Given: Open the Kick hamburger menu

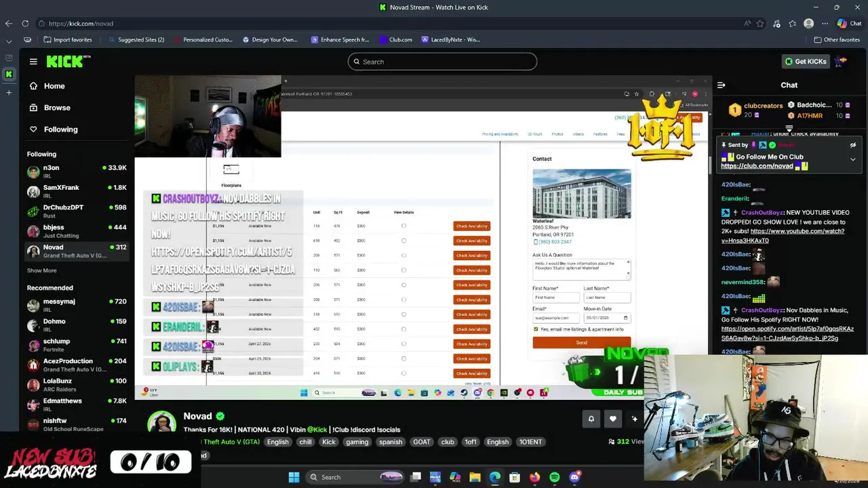Looking at the screenshot, I should 33,62.
